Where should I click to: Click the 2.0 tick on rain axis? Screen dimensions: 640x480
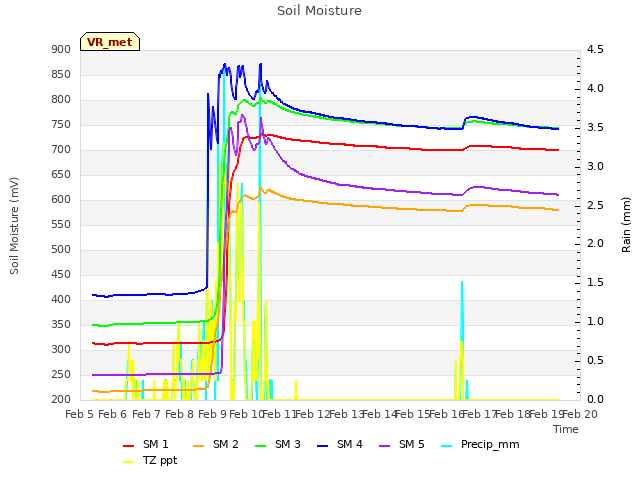pyautogui.click(x=595, y=244)
